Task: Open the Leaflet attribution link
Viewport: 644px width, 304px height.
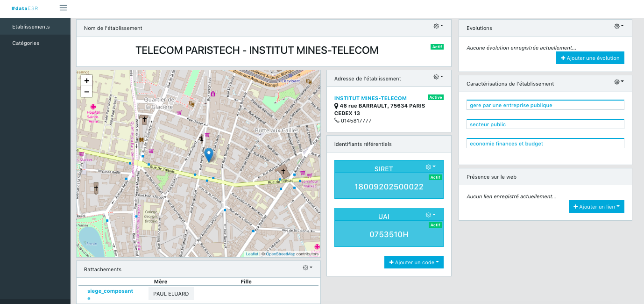Action: pyautogui.click(x=252, y=254)
